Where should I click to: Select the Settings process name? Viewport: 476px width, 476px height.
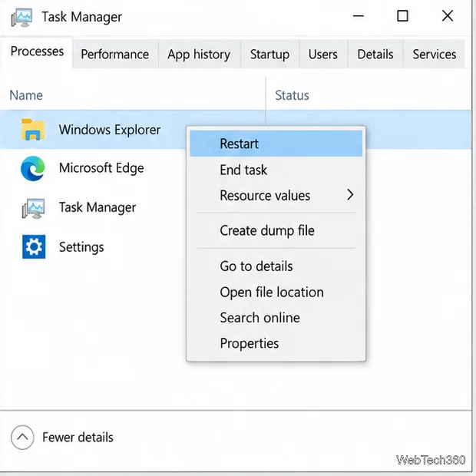[81, 247]
